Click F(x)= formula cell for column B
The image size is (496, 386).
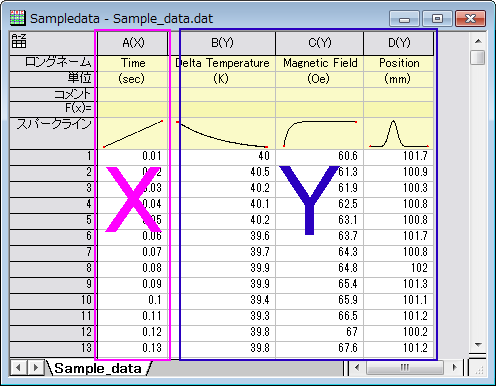coord(222,109)
